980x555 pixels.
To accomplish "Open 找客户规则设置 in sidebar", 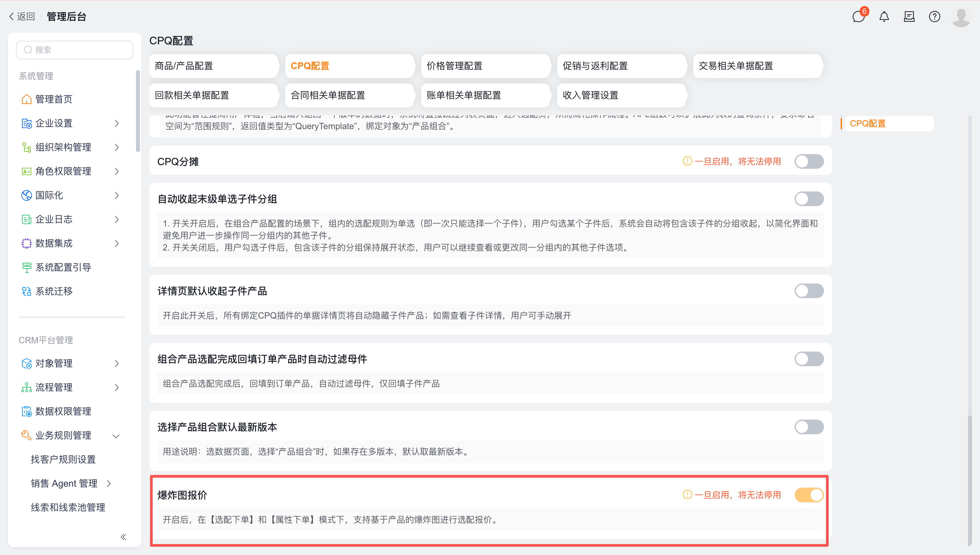I will (63, 459).
